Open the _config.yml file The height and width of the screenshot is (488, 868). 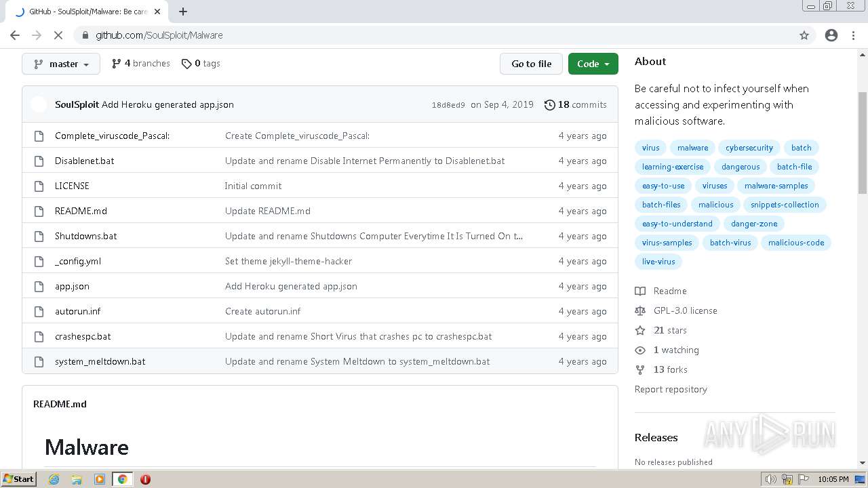click(x=78, y=261)
